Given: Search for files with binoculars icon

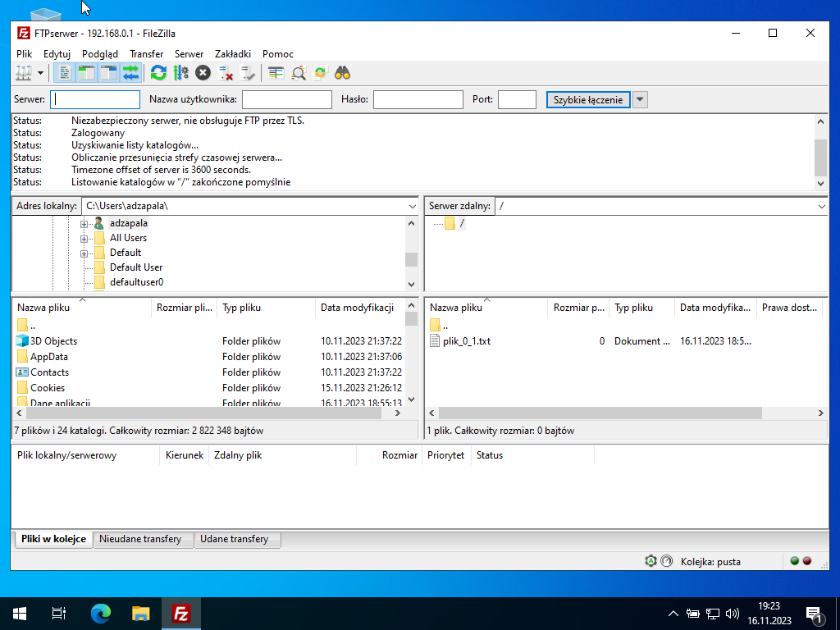Looking at the screenshot, I should click(342, 73).
